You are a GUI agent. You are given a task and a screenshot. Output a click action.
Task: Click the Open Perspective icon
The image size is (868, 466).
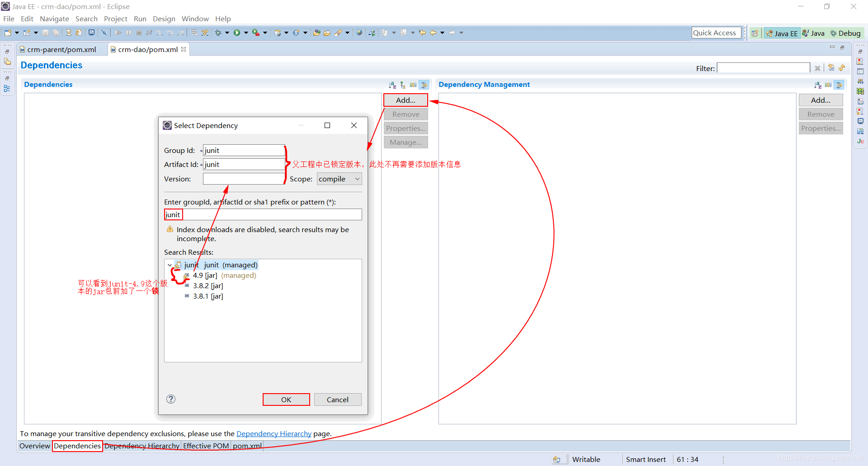click(755, 33)
